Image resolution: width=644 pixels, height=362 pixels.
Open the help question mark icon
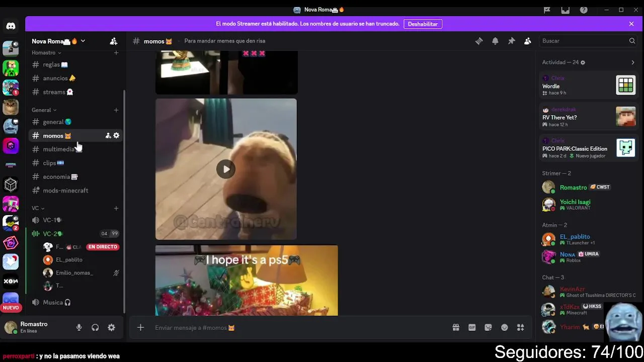tap(584, 10)
